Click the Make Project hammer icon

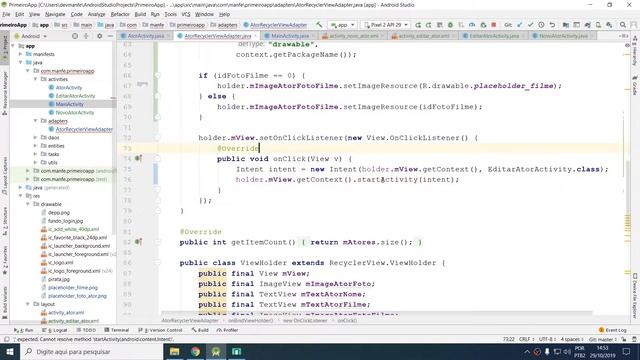(319, 25)
